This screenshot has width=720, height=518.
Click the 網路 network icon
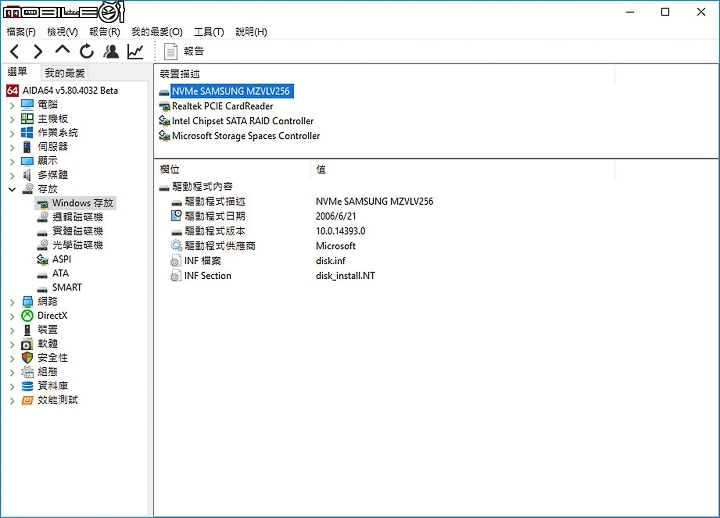tap(28, 302)
